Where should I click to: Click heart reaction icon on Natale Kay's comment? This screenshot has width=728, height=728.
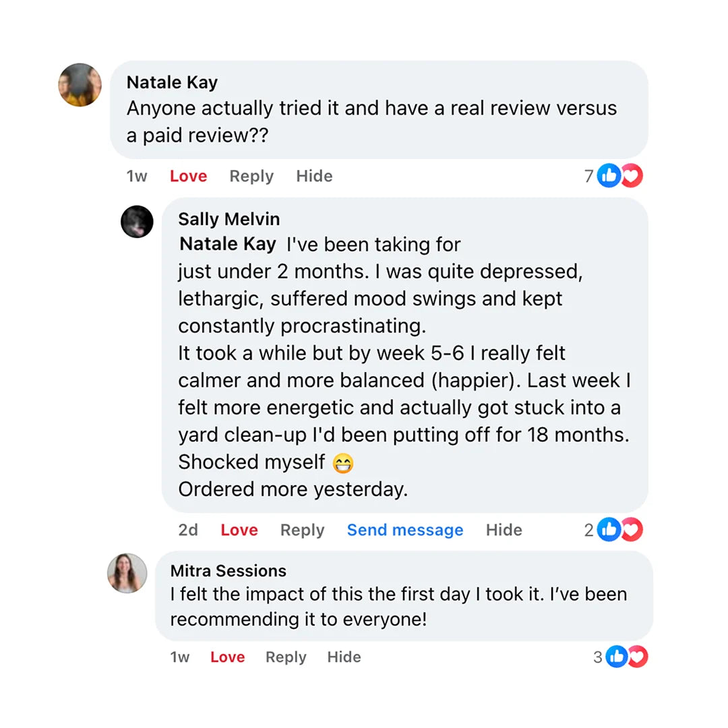tap(632, 176)
